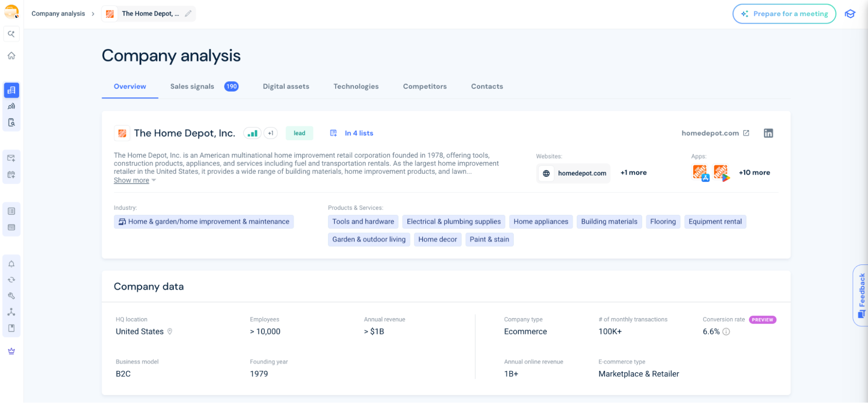Click the homedepot.com website chip
868x403 pixels.
574,173
